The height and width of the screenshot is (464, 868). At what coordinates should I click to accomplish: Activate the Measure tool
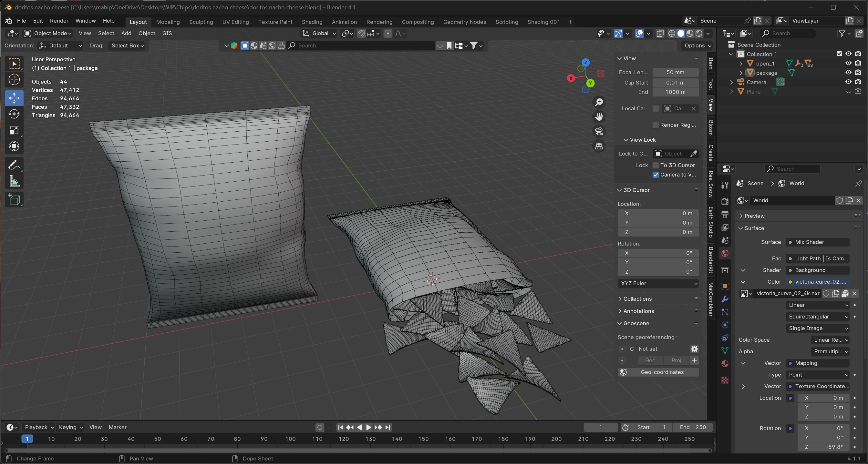pos(14,181)
